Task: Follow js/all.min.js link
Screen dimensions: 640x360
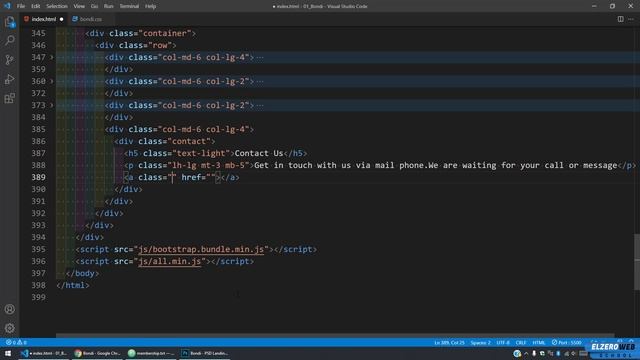Action: click(x=169, y=261)
